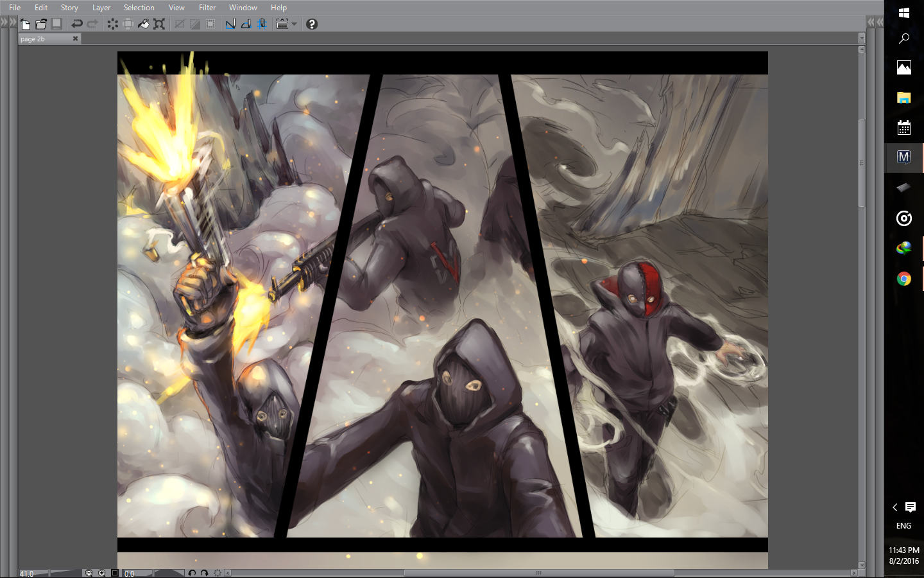Open the dropdown arrow beside tablet icon
This screenshot has height=578, width=924.
point(295,24)
